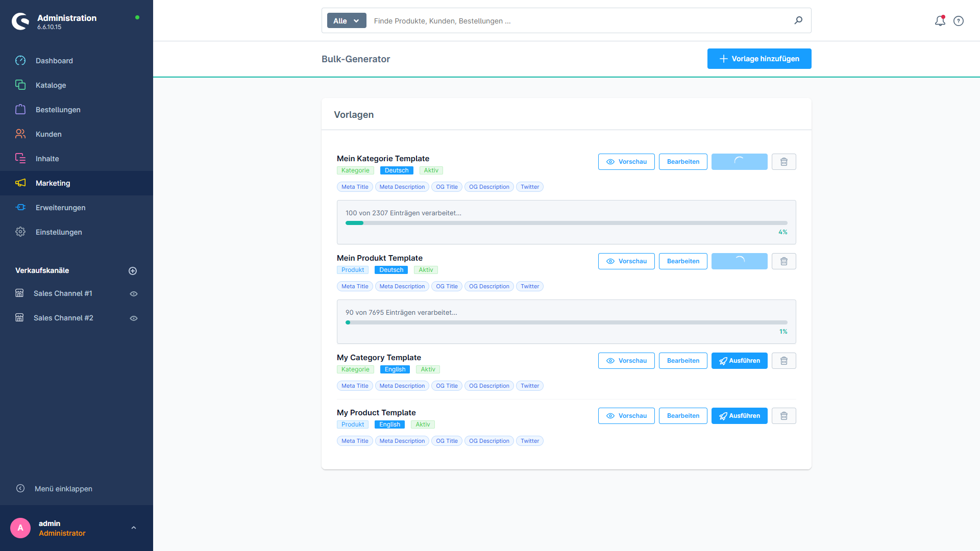Screen dimensions: 980x551
Task: Open the help question mark icon
Action: (x=959, y=21)
